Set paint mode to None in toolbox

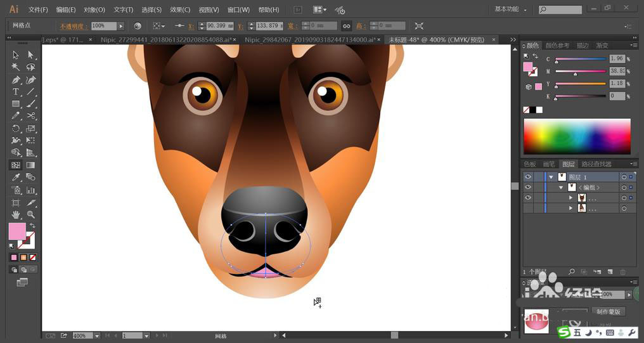(x=33, y=257)
